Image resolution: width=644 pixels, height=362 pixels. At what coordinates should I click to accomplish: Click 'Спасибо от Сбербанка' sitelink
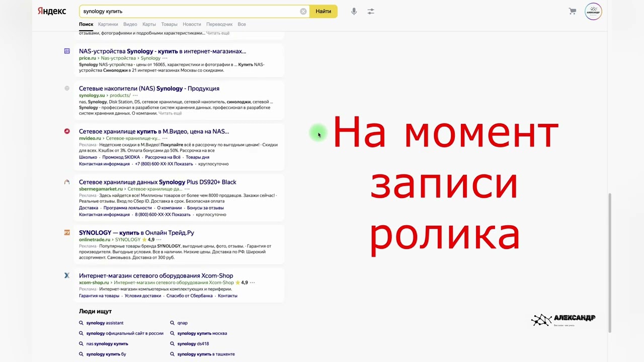(190, 296)
